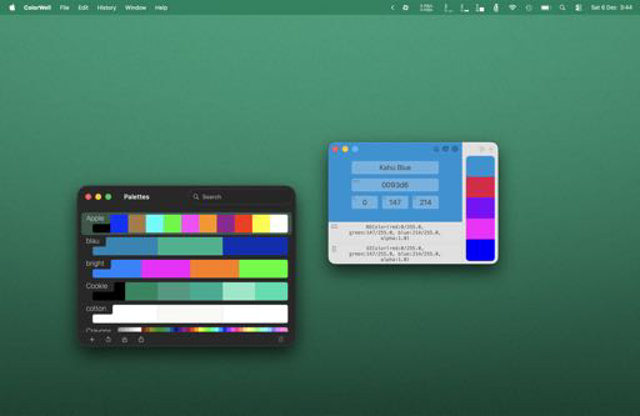The width and height of the screenshot is (640, 416).
Task: Select the UIColor code snippet text
Action: (x=394, y=254)
